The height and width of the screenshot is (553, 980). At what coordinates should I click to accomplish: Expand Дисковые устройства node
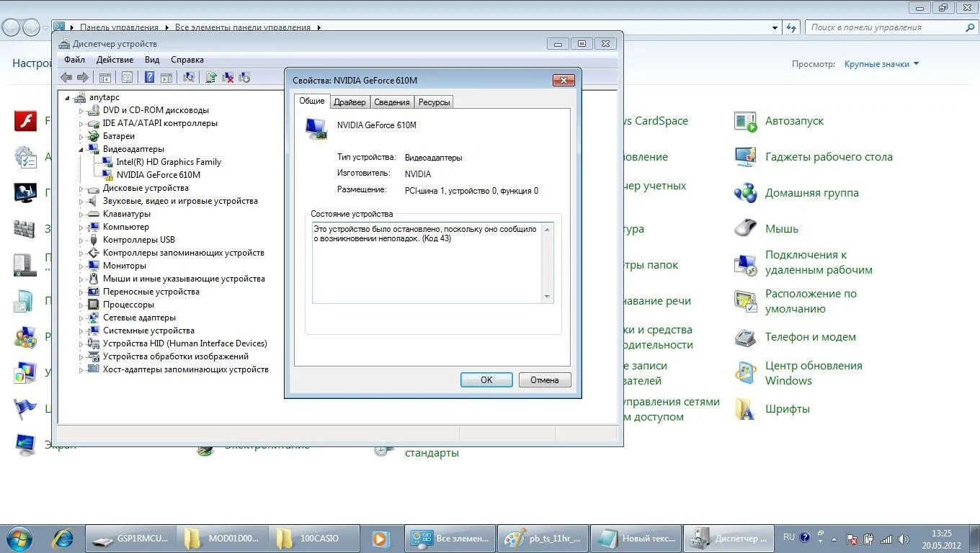(81, 189)
